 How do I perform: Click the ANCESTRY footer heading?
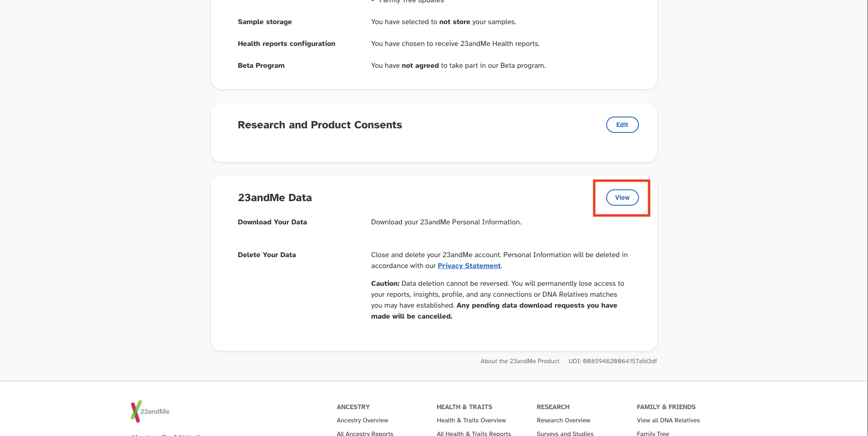tap(353, 407)
